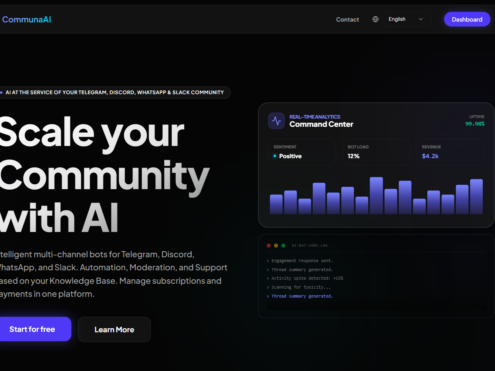
Task: Click the Learn More button
Action: 114,329
